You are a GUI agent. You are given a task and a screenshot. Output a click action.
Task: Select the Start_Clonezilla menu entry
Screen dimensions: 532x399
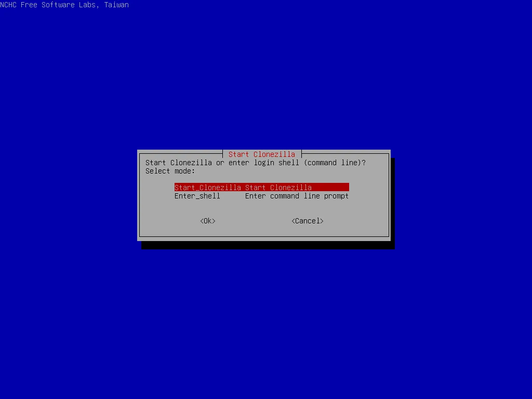tap(207, 188)
